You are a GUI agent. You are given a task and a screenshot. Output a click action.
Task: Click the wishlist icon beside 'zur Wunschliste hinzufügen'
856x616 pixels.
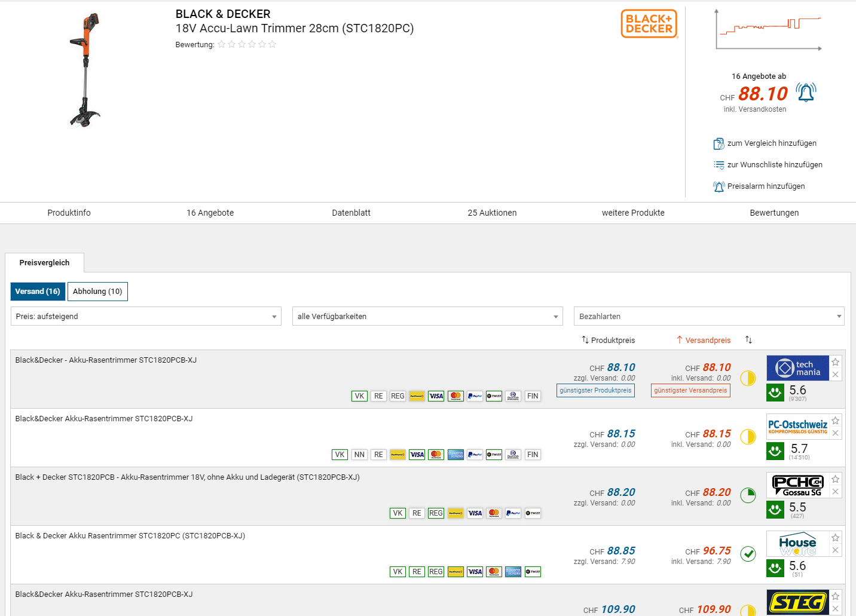[719, 165]
